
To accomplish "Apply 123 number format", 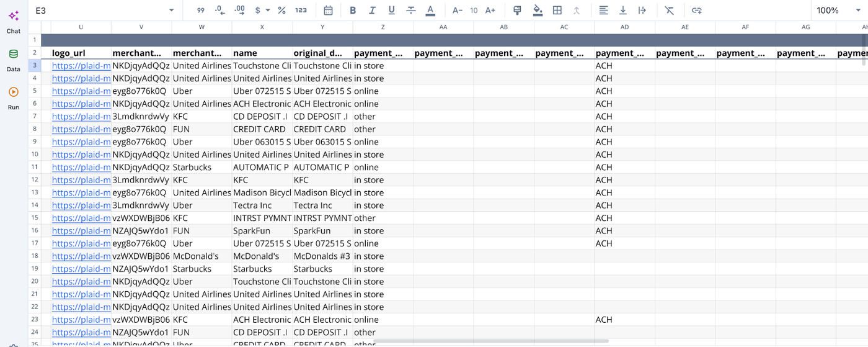I will click(x=301, y=10).
